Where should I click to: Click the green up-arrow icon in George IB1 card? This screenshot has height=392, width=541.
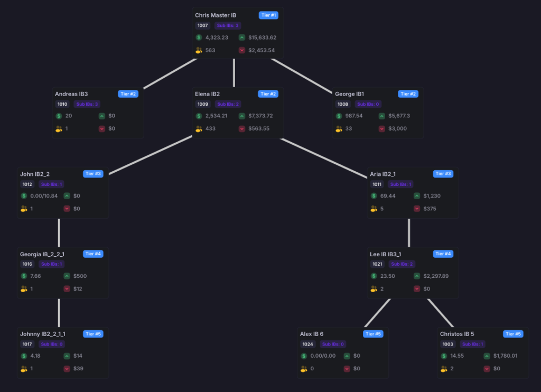pos(382,116)
